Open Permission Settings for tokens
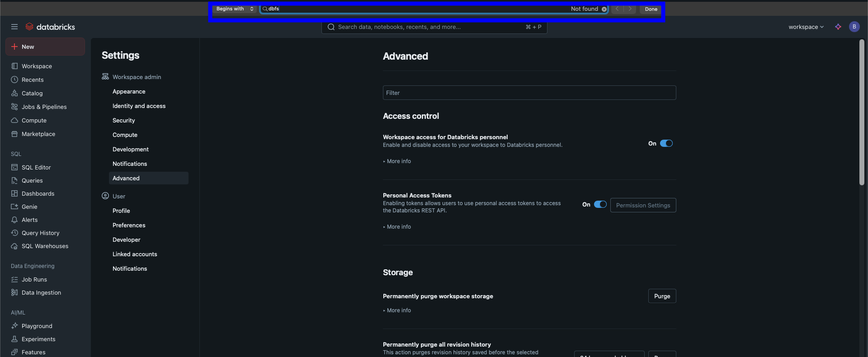 click(643, 205)
